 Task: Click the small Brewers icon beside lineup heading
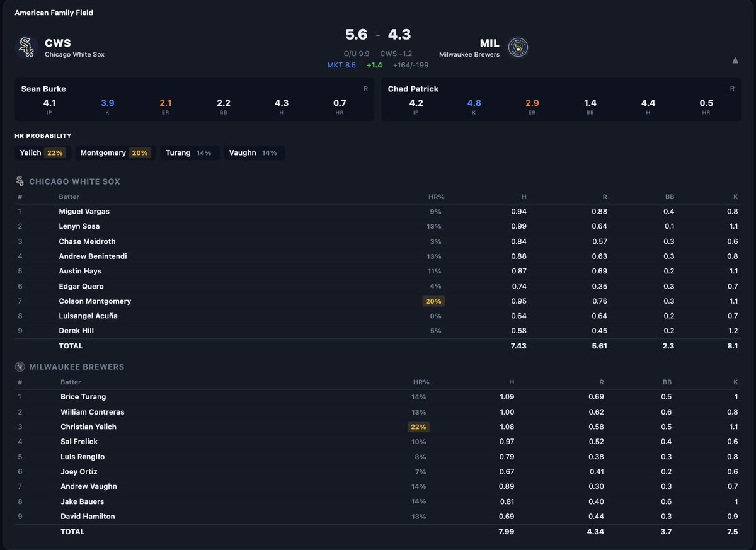pos(20,367)
